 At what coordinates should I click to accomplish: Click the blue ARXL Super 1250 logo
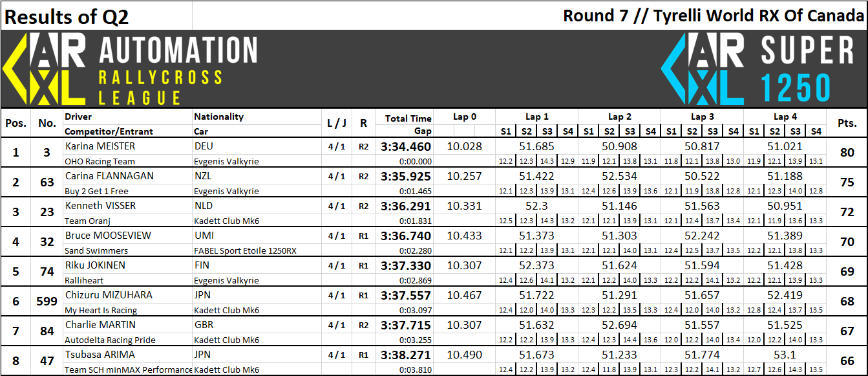[x=702, y=69]
